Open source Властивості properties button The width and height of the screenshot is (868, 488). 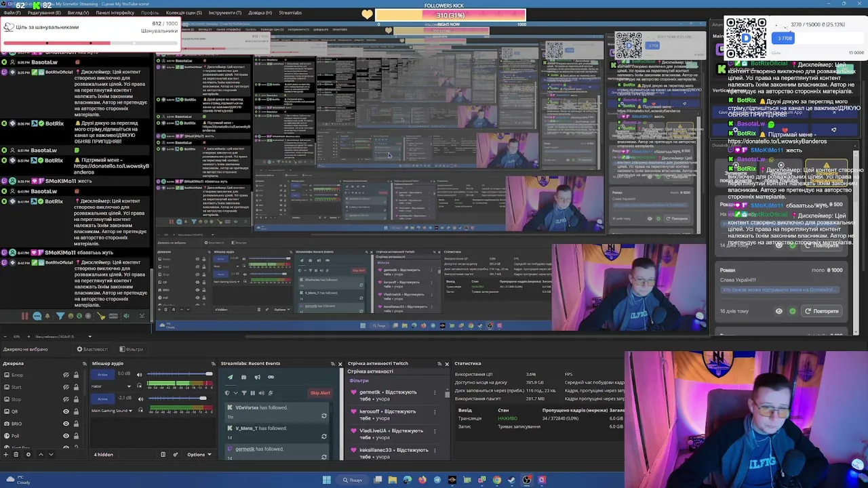(x=92, y=349)
